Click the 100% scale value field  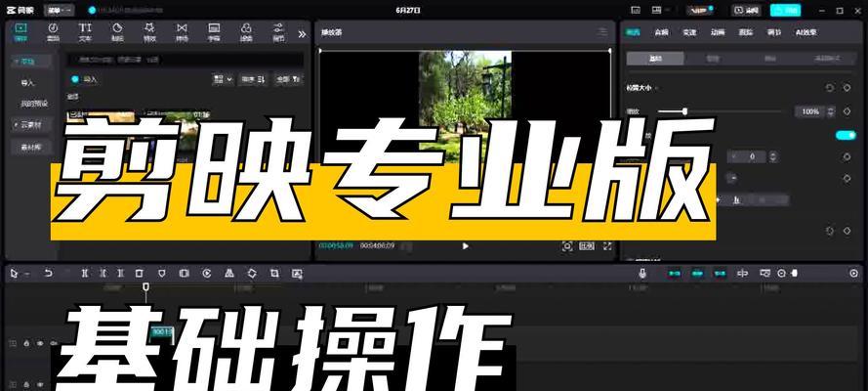pyautogui.click(x=809, y=111)
